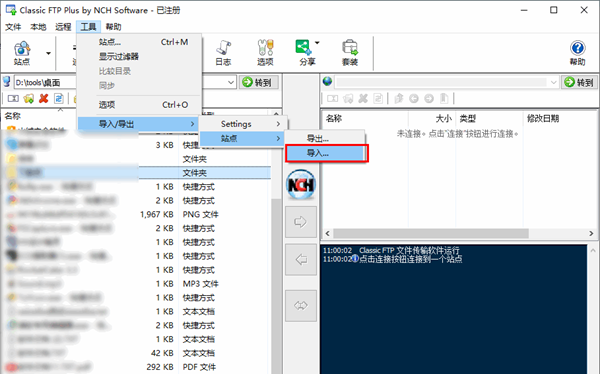
Task: Click the 套装 suite toolbar icon
Action: point(350,53)
